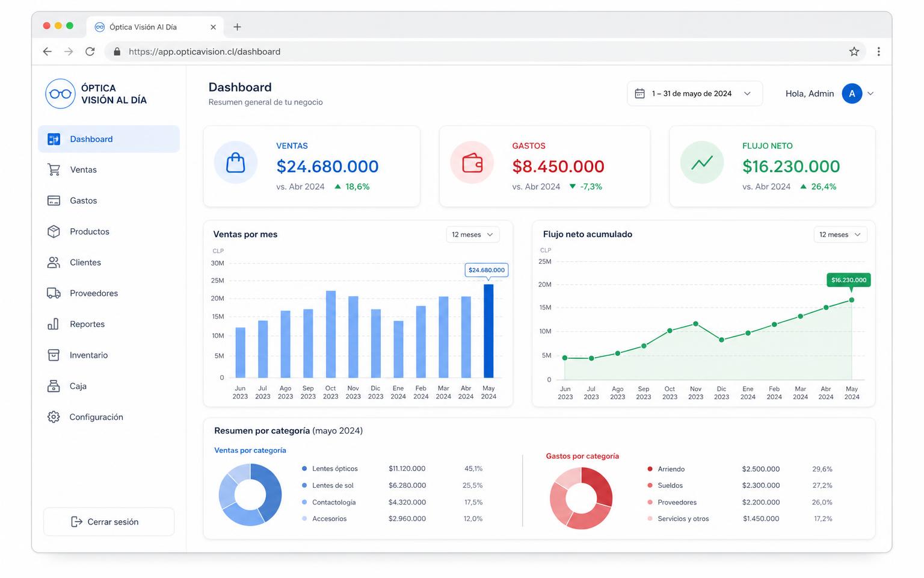
Task: Click the Ventas shopping cart icon
Action: (54, 170)
